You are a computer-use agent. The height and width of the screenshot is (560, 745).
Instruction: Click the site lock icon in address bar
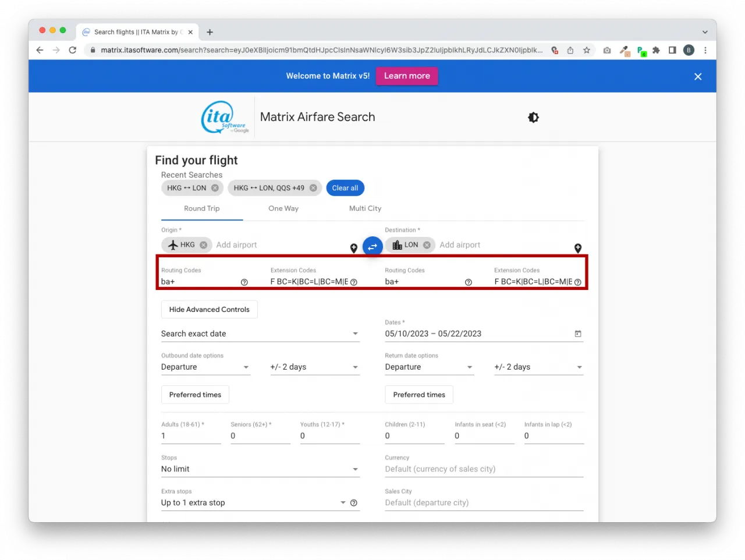[x=93, y=50]
